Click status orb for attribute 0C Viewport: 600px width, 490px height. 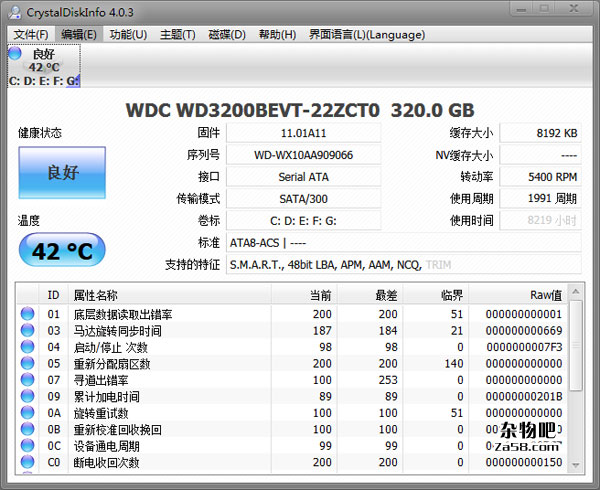28,445
